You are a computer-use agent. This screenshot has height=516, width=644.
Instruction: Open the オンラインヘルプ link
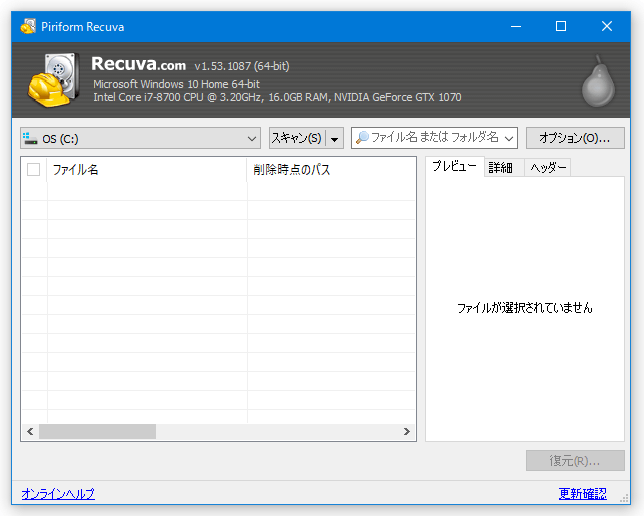point(58,493)
